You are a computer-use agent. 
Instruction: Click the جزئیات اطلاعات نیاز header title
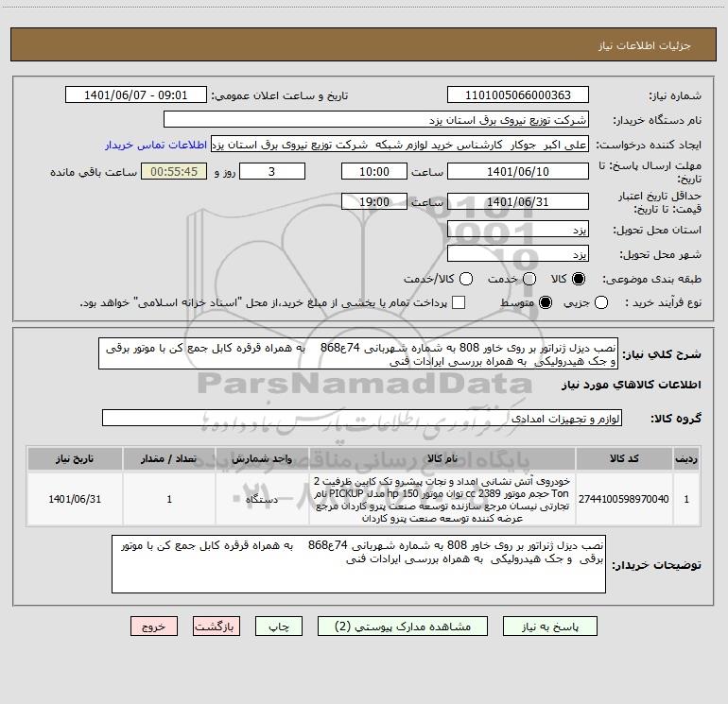(645, 45)
